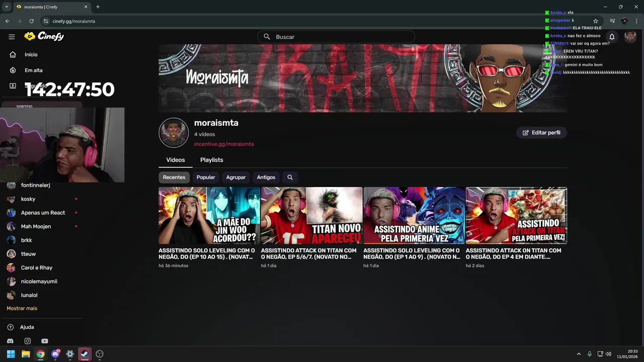Select the Popular filter
The width and height of the screenshot is (644, 362).
(x=206, y=177)
